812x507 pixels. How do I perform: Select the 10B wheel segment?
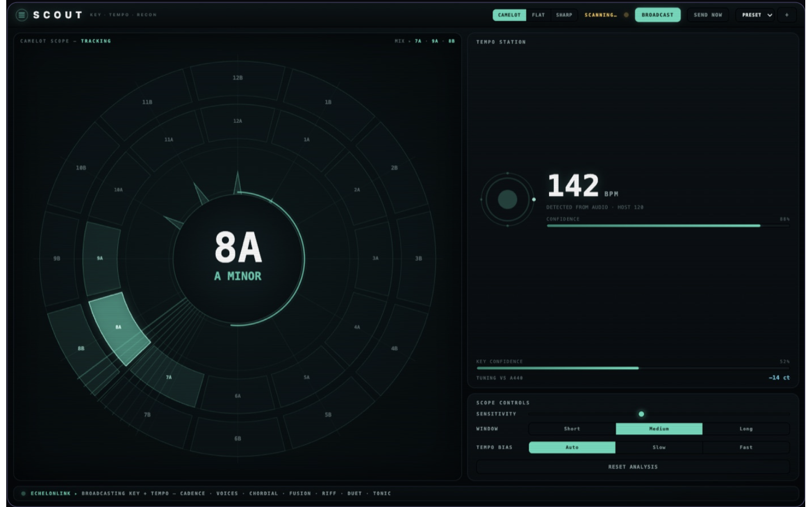[x=81, y=168]
